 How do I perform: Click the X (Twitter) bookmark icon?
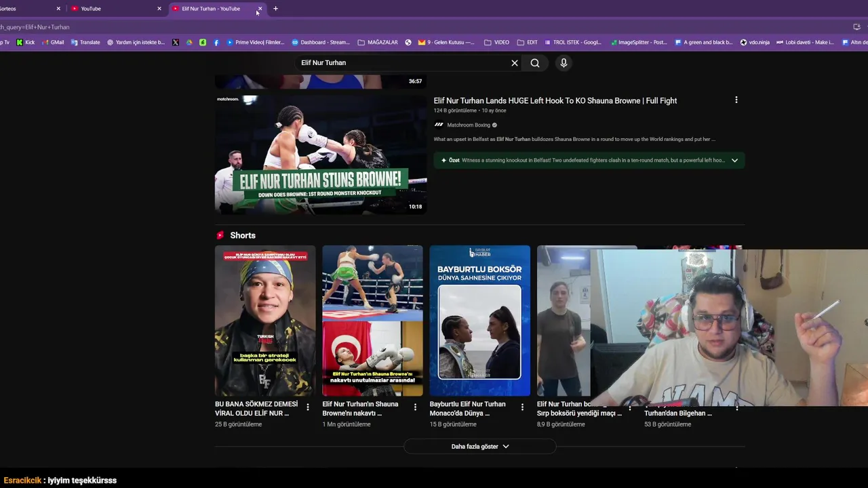coord(176,42)
